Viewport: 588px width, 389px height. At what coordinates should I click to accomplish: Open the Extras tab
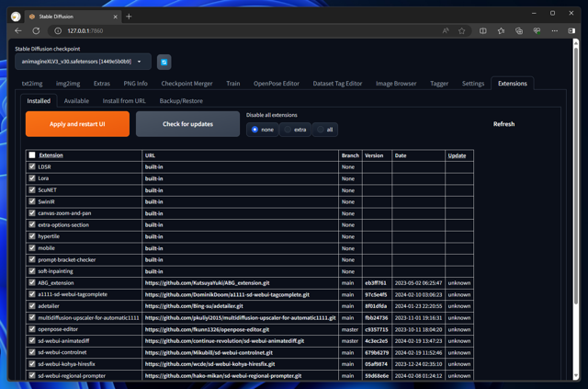click(102, 84)
